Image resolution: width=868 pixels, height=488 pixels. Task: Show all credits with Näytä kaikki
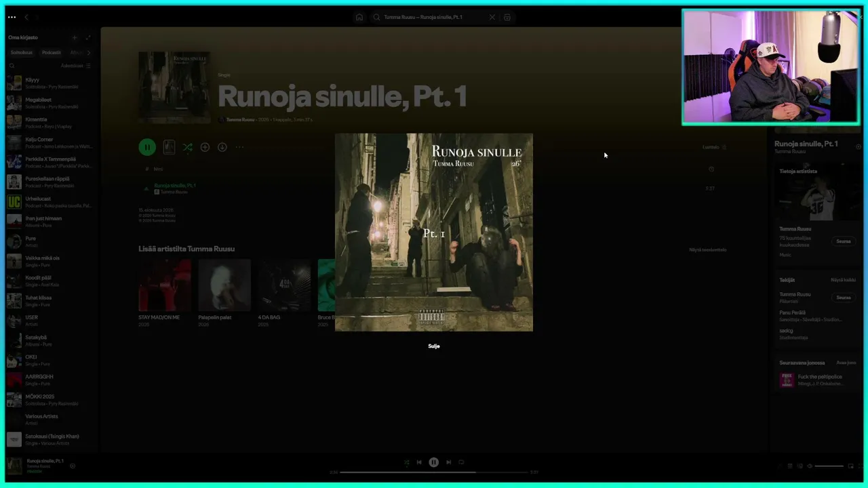pos(844,280)
